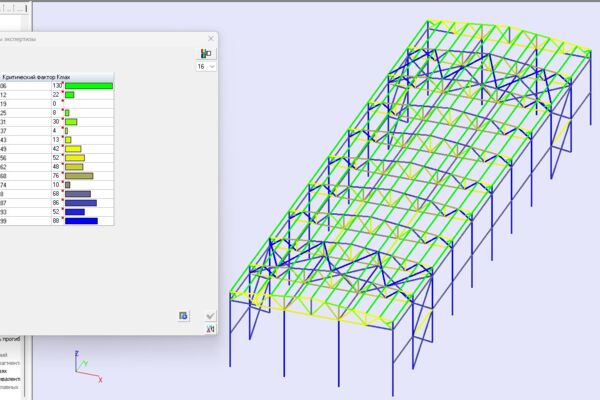Select the blue bar next to value 86
The image size is (600, 400).
point(81,203)
